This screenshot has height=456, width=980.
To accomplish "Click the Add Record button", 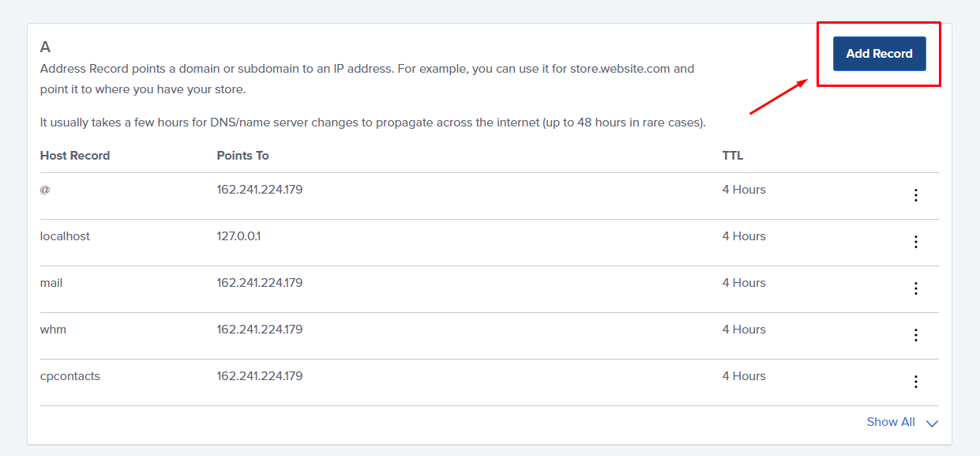I will (879, 54).
